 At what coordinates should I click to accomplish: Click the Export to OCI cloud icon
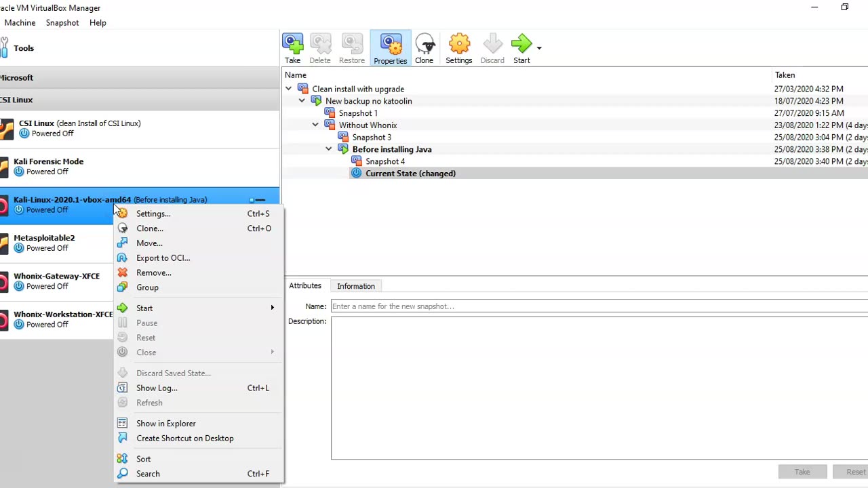122,258
